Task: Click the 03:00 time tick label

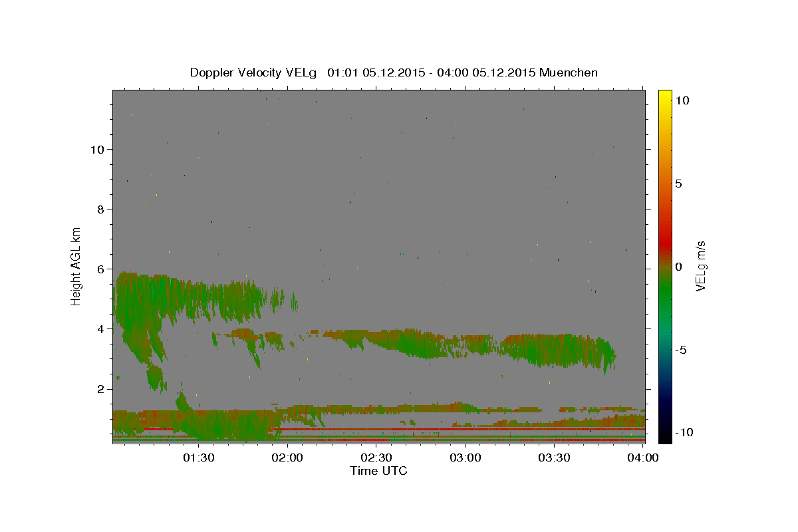Action: point(465,458)
